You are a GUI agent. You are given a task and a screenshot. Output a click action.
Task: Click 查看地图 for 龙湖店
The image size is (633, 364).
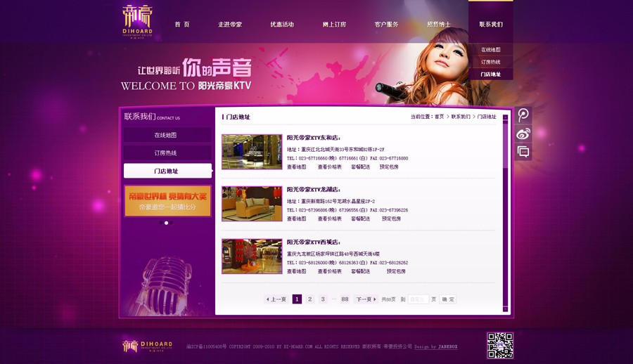coord(296,219)
